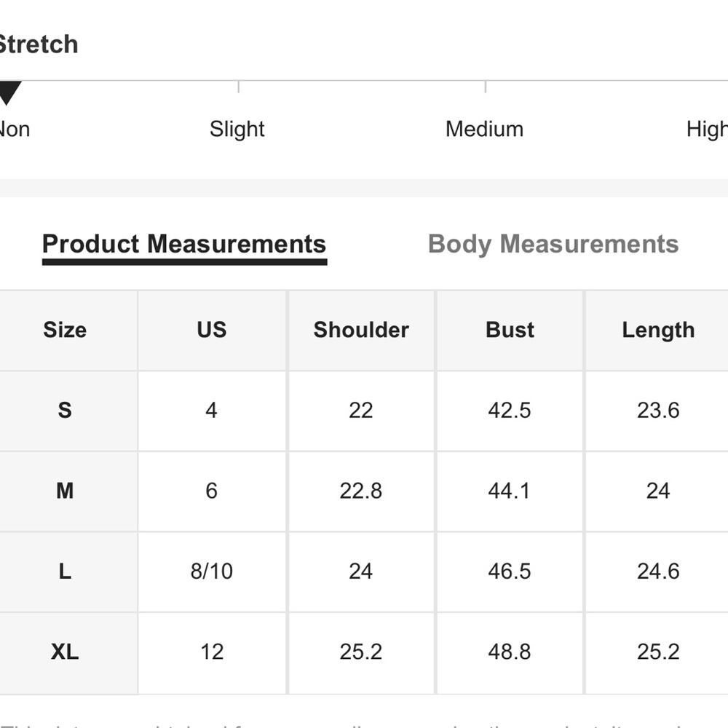
Task: Select the XL size row label
Action: [x=65, y=652]
